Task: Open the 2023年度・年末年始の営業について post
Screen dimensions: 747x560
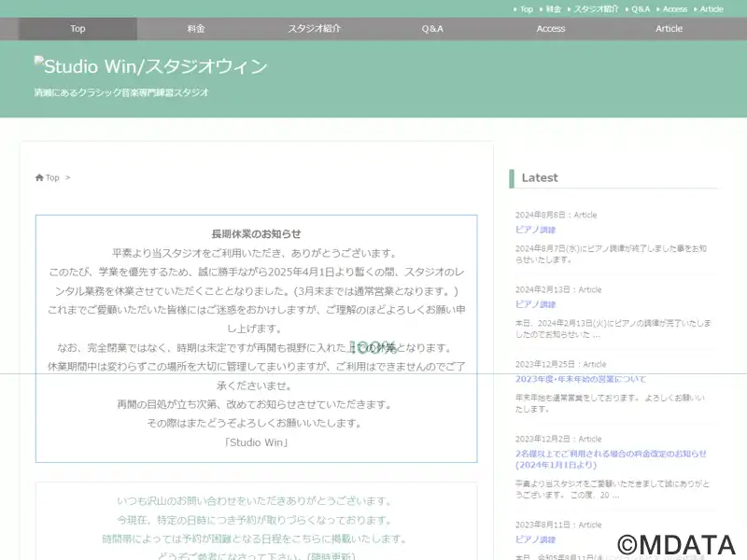Action: click(x=581, y=379)
